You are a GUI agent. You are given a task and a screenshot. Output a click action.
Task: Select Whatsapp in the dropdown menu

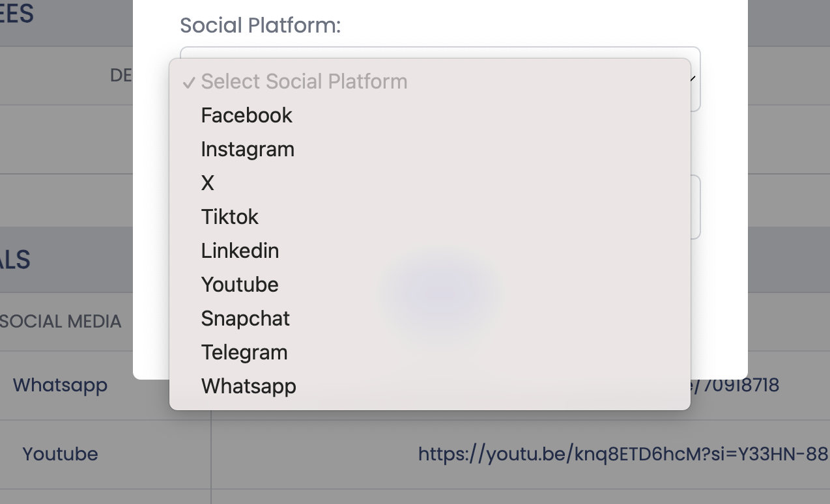pyautogui.click(x=248, y=386)
